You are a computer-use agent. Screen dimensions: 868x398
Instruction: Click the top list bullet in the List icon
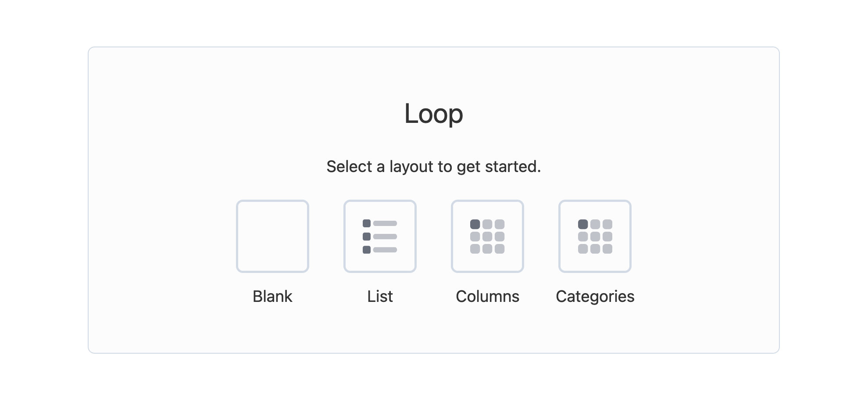367,223
